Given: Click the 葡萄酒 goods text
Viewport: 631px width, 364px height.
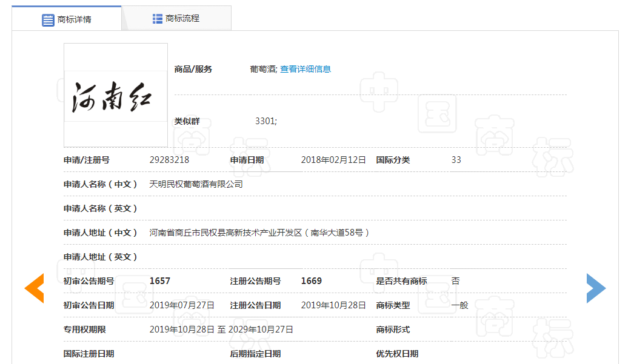Looking at the screenshot, I should (262, 69).
